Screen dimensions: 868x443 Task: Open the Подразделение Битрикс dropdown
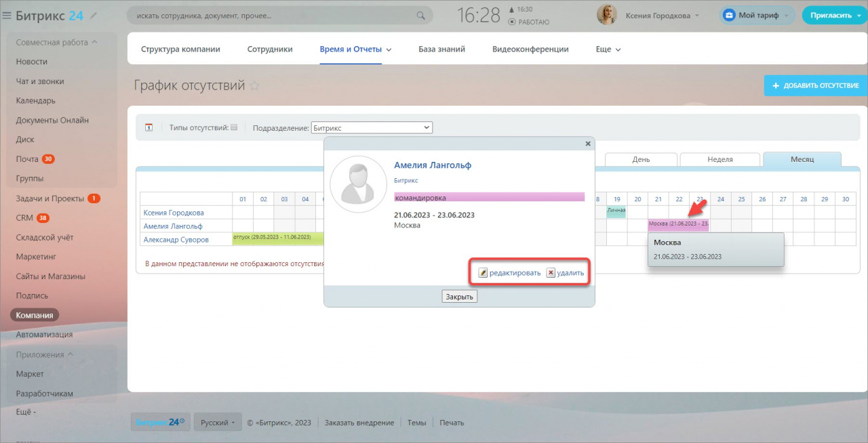[372, 127]
